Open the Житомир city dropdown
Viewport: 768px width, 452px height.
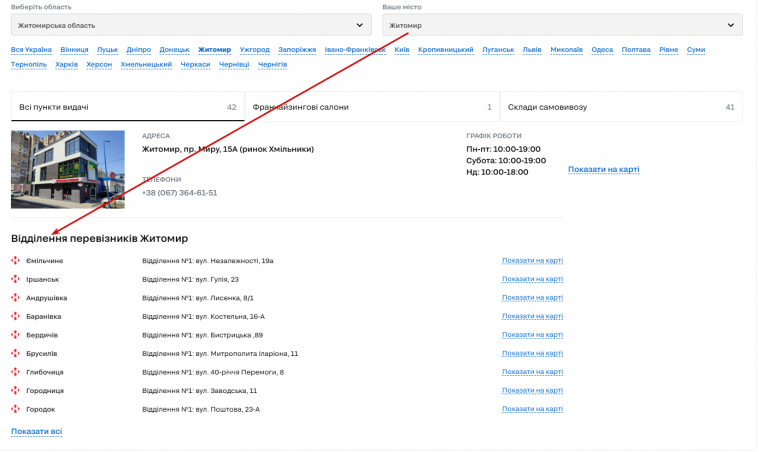tap(562, 25)
